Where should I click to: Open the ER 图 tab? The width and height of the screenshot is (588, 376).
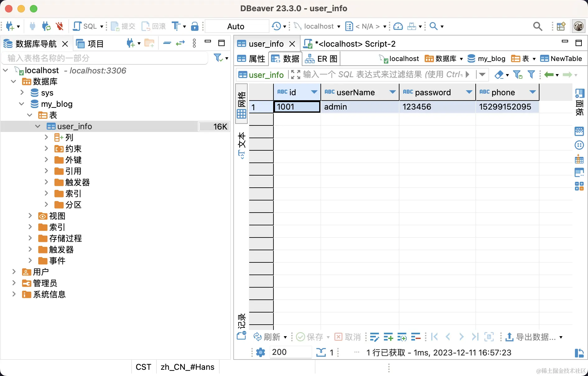pos(321,59)
